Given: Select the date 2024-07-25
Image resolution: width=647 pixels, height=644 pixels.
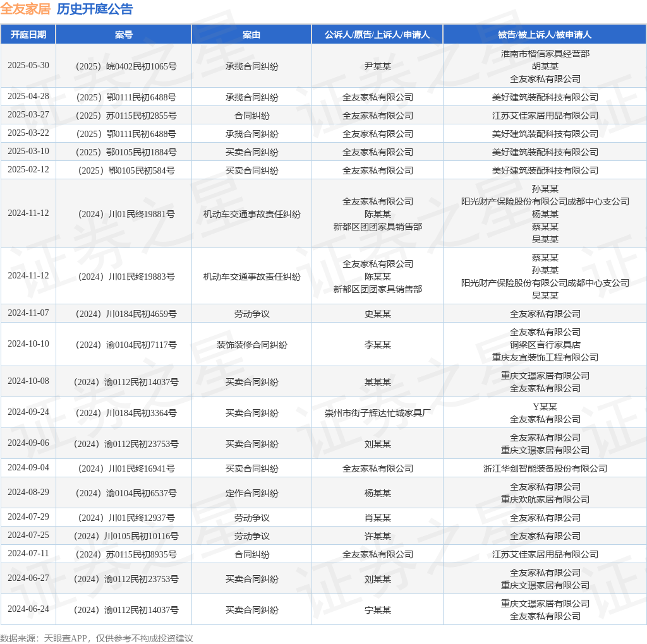Looking at the screenshot, I should click(x=28, y=535).
